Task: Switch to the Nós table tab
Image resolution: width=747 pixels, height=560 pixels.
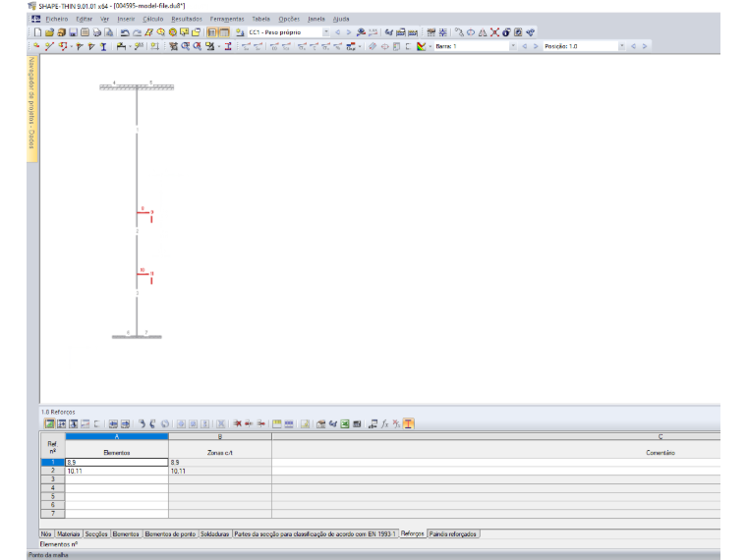Action: 46,533
